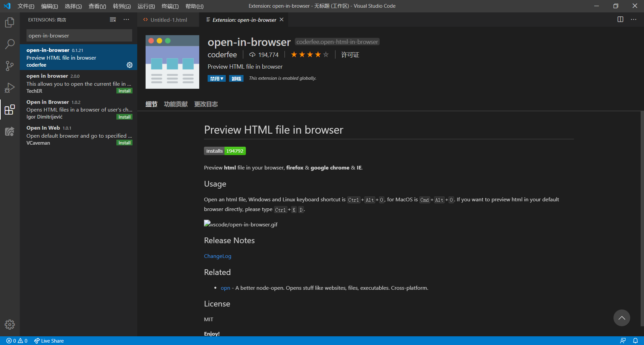
Task: Open the Source Control view
Action: pos(10,66)
